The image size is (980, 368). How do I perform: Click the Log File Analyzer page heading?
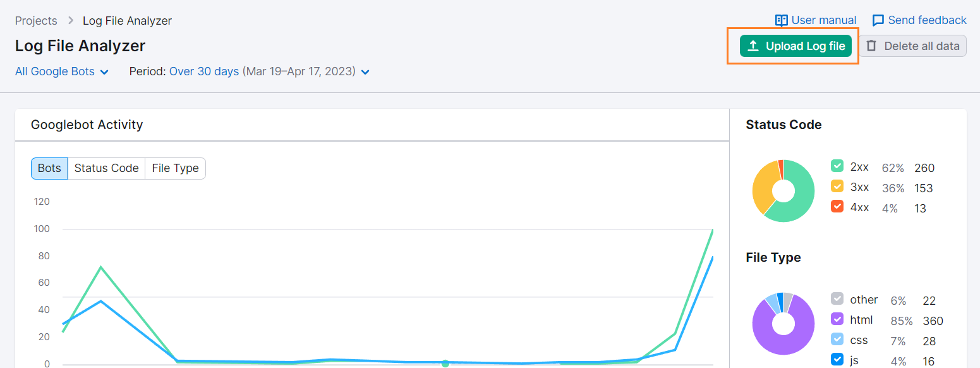pyautogui.click(x=80, y=46)
